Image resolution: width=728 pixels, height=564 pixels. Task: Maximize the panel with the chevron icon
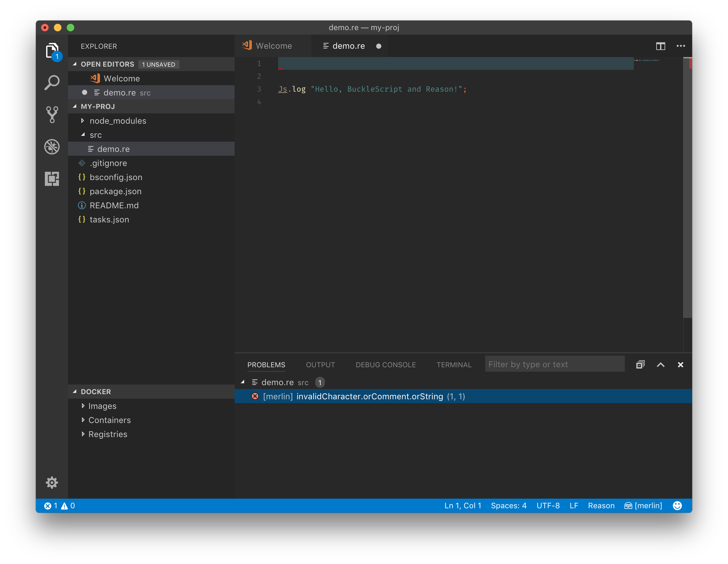point(661,365)
